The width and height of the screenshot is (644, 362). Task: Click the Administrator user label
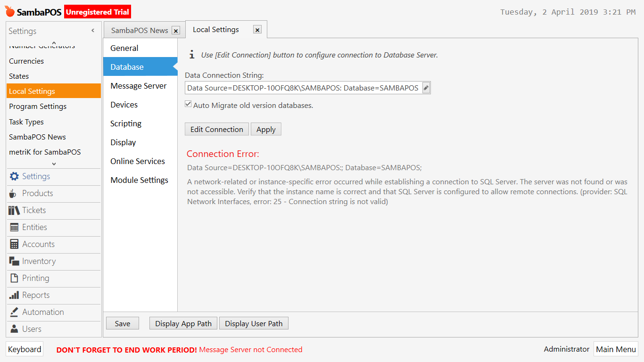567,349
